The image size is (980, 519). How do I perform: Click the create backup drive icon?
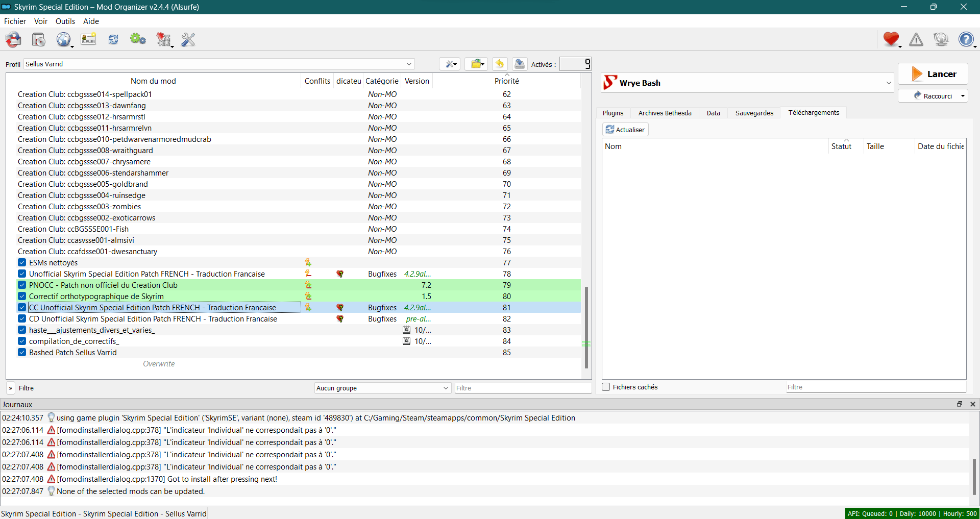[520, 64]
